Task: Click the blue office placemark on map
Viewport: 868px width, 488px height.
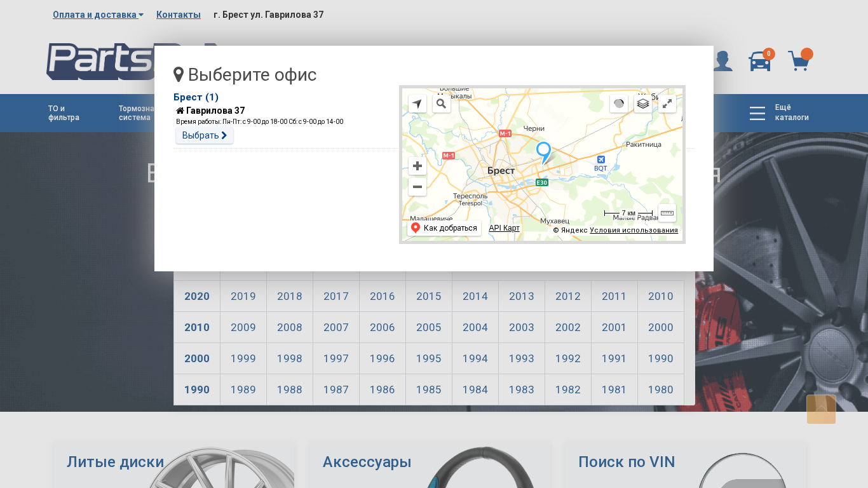Action: (x=543, y=152)
